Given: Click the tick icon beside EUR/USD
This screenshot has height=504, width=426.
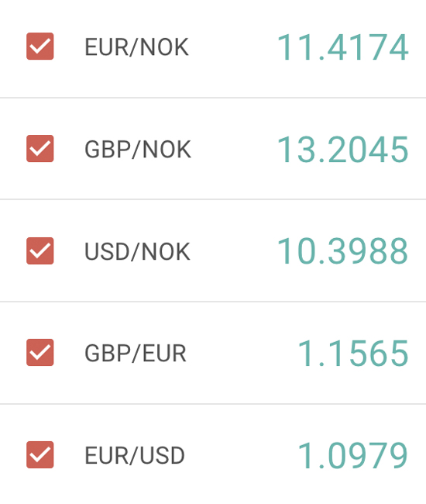Looking at the screenshot, I should (x=40, y=454).
